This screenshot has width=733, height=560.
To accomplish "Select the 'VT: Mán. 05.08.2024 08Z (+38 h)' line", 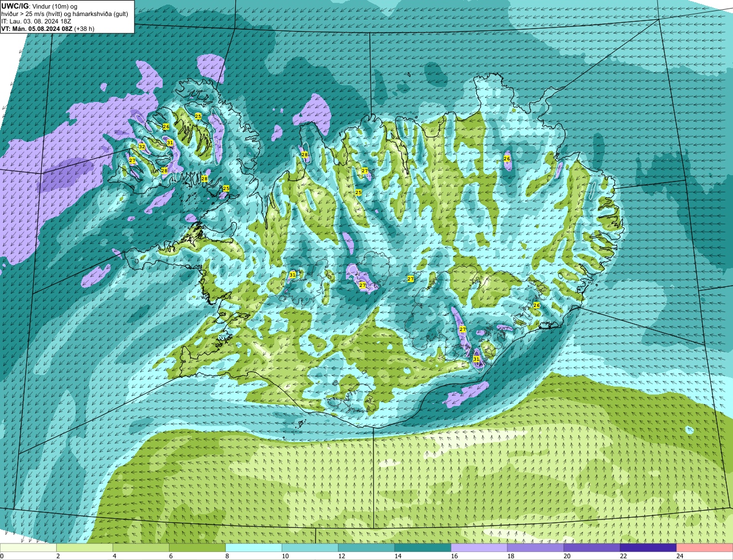I will [x=48, y=28].
